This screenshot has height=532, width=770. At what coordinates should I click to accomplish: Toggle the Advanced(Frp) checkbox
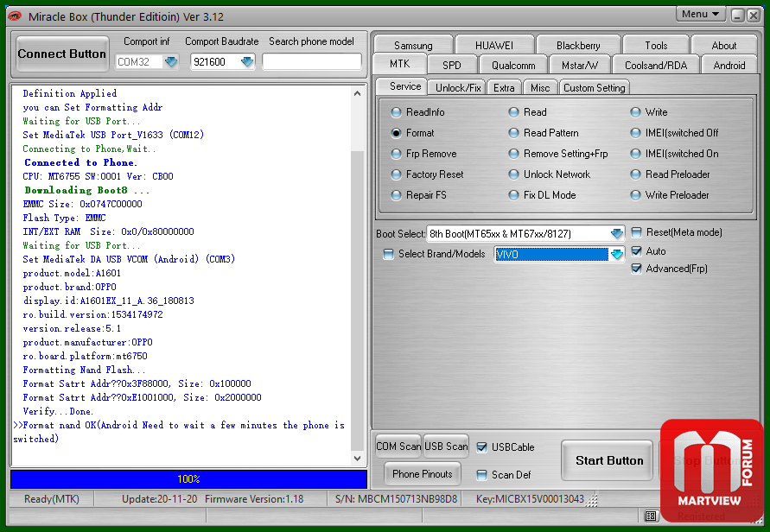[636, 269]
